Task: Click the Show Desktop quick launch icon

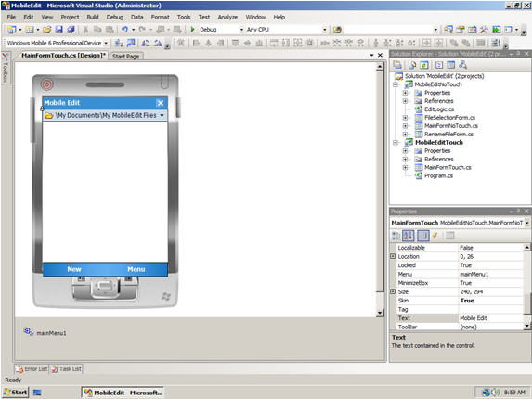Action: pyautogui.click(x=37, y=393)
